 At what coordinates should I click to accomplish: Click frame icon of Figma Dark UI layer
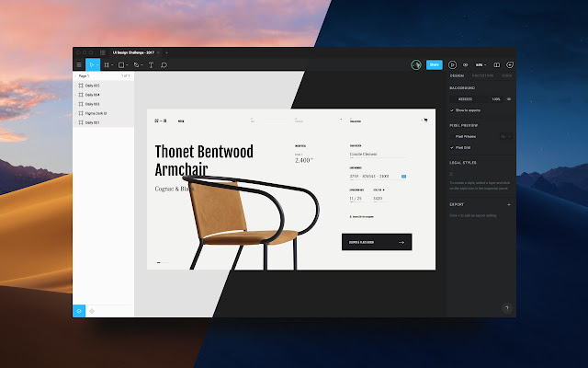tap(81, 113)
